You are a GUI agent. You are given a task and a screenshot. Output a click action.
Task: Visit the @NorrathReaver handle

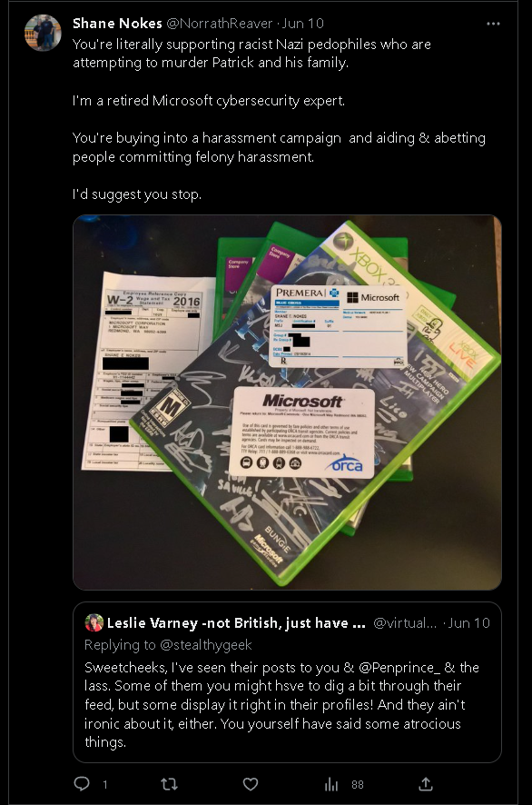[x=219, y=23]
